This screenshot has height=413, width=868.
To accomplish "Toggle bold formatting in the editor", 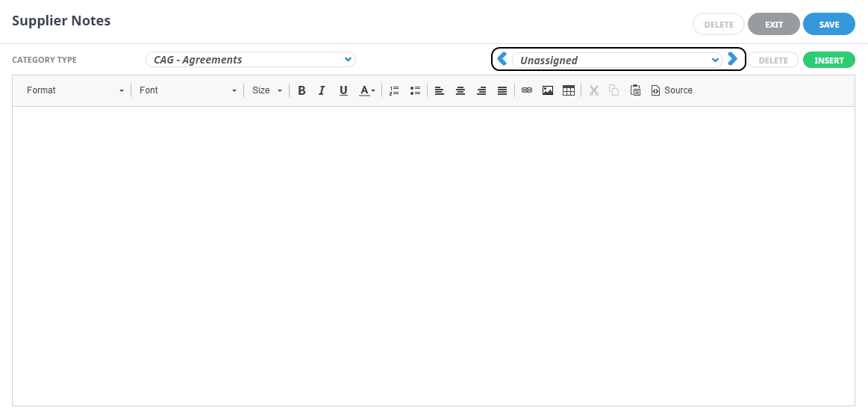I will tap(302, 90).
